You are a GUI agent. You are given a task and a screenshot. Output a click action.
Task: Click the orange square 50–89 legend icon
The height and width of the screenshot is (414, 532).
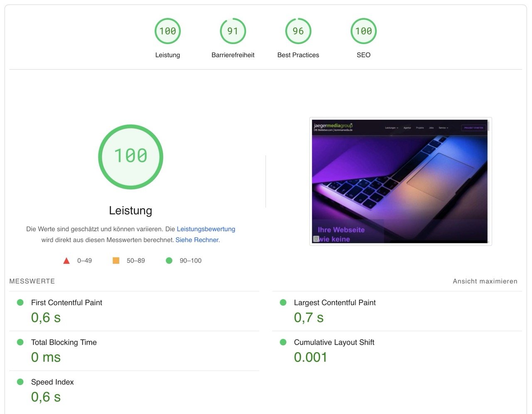[x=116, y=261]
